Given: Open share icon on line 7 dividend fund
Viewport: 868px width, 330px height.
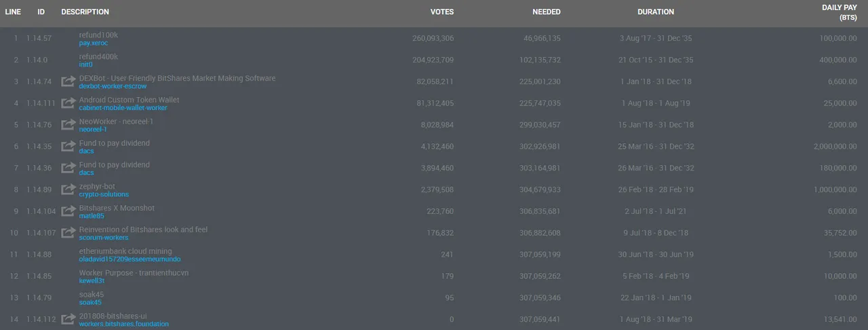Looking at the screenshot, I should click(x=68, y=168).
